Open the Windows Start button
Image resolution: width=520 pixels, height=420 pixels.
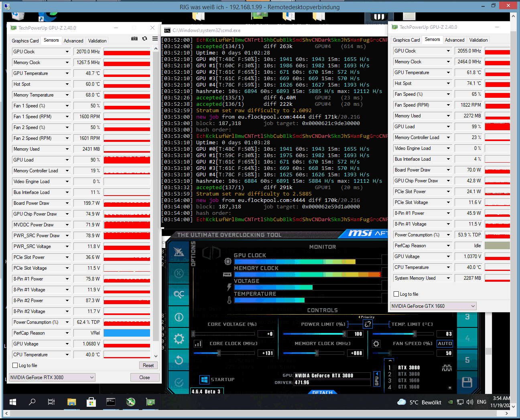[13, 402]
